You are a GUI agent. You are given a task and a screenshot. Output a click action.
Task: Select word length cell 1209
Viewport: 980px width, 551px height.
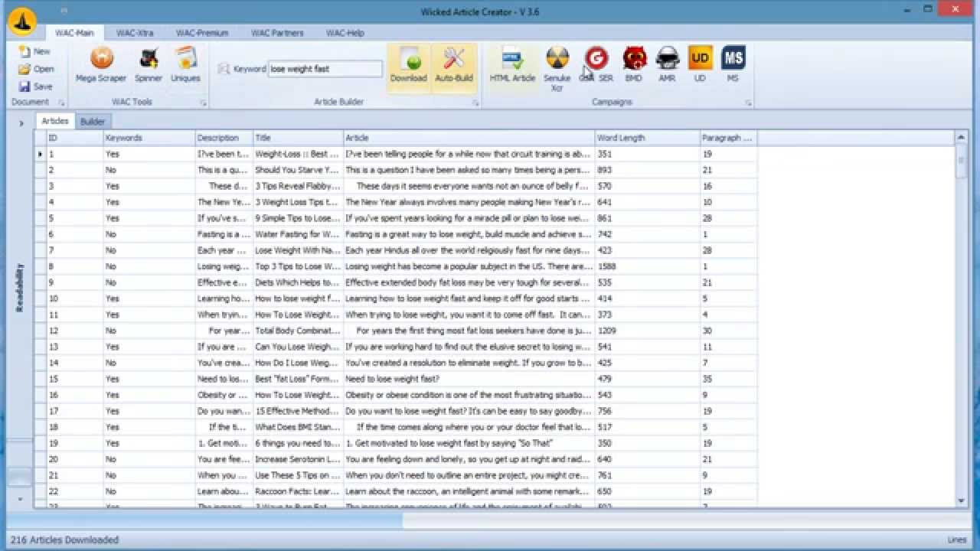[x=648, y=331]
